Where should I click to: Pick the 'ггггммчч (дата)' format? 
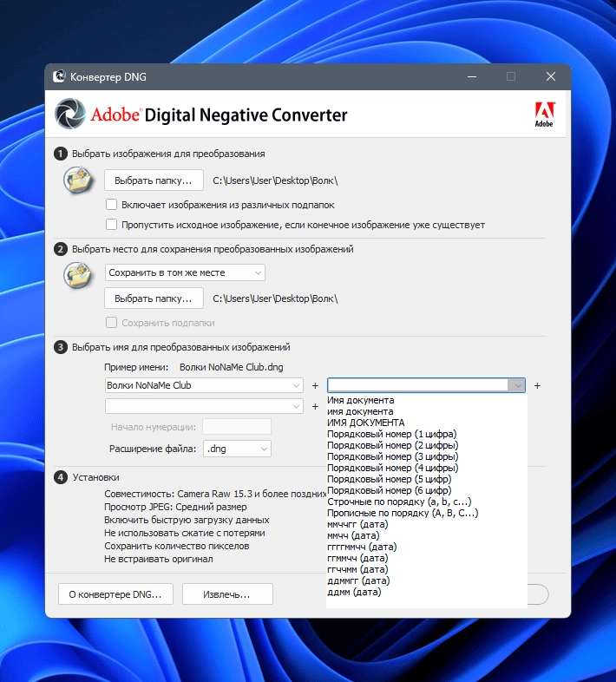(x=362, y=548)
